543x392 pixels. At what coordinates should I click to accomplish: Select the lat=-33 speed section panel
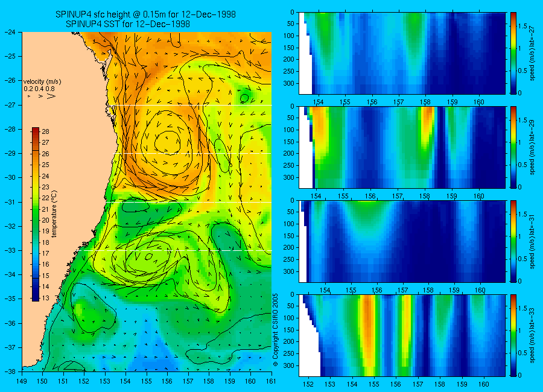pyautogui.click(x=402, y=335)
